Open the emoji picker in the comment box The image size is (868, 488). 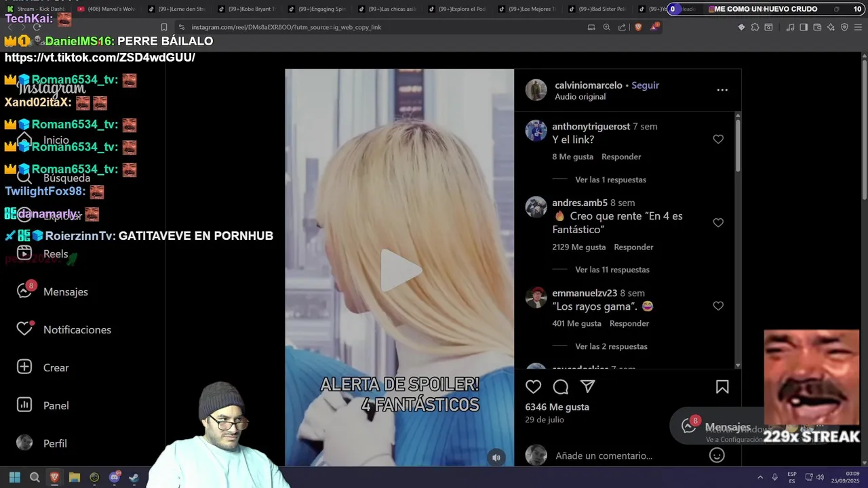(717, 455)
